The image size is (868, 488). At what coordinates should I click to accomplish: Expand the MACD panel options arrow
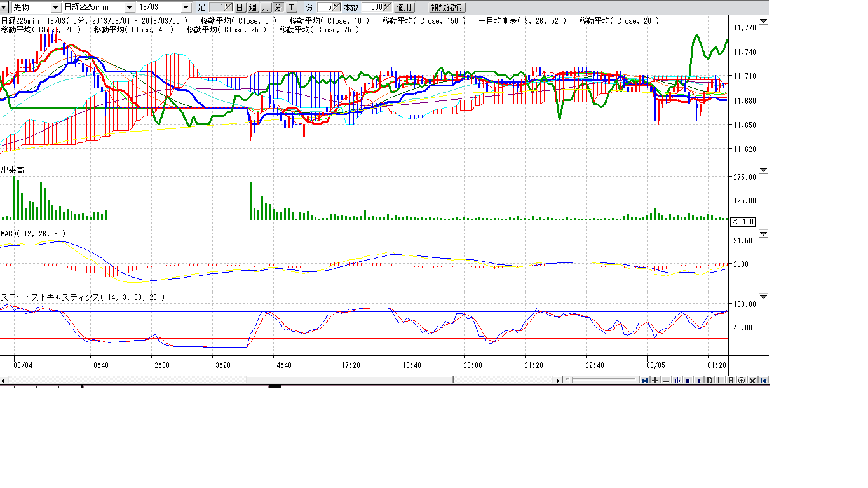(x=763, y=234)
